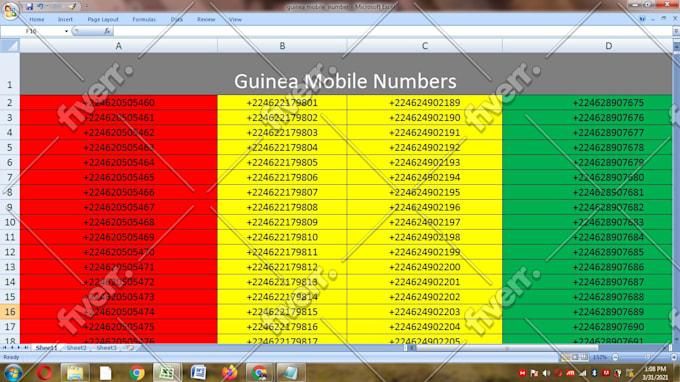This screenshot has height=382, width=680.
Task: Open Windows Explorer from the taskbar
Action: click(x=75, y=373)
